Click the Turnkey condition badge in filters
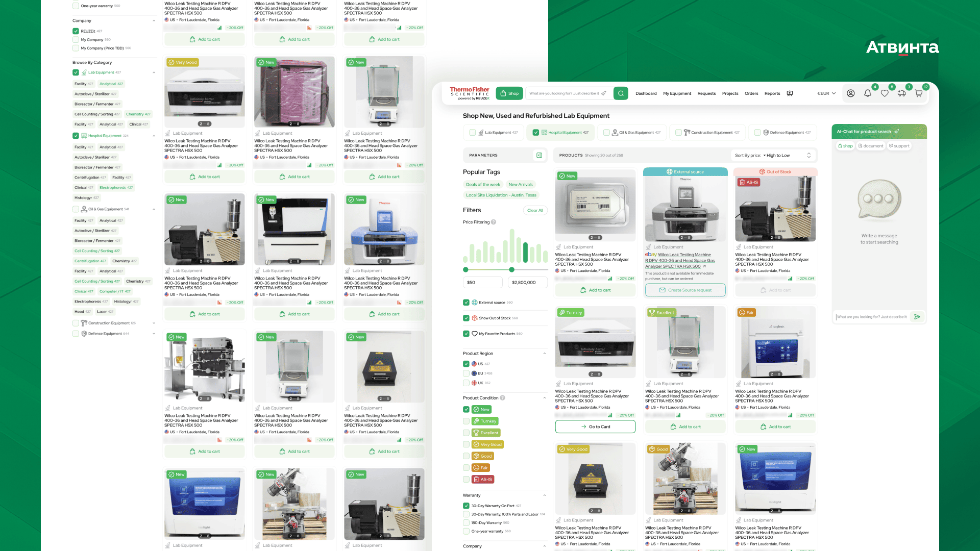Viewport: 980px width, 551px height. tap(485, 421)
